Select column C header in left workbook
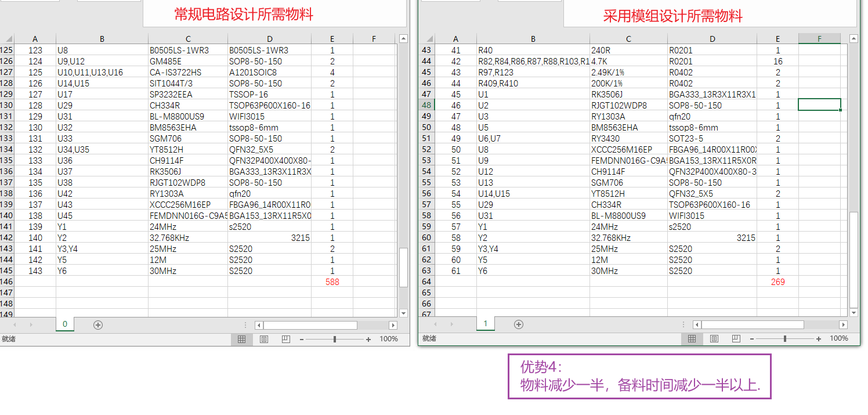Screen dimensions: 868x415 [189, 39]
